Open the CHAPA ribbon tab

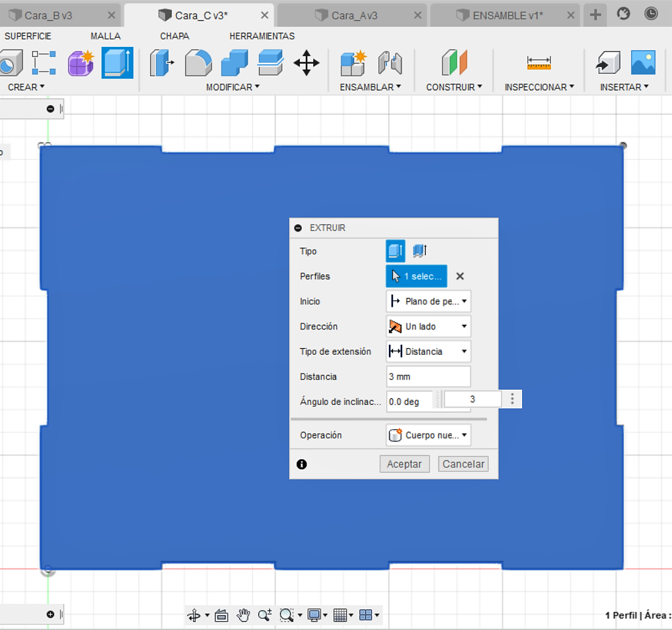[175, 36]
